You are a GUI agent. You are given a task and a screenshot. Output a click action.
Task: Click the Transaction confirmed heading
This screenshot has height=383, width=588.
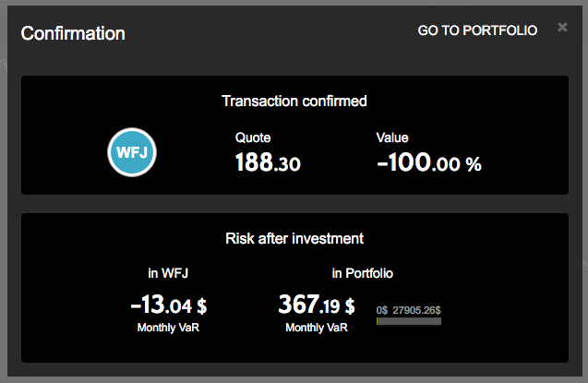[294, 101]
